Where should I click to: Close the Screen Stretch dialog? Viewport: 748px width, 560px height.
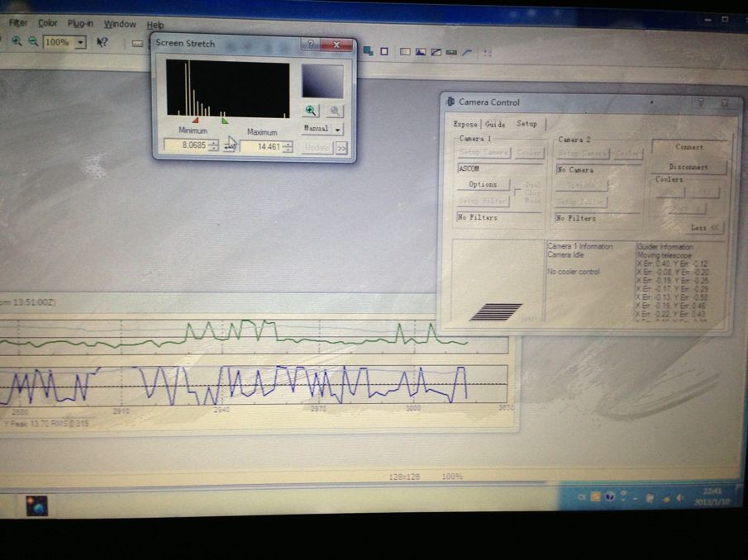click(336, 45)
